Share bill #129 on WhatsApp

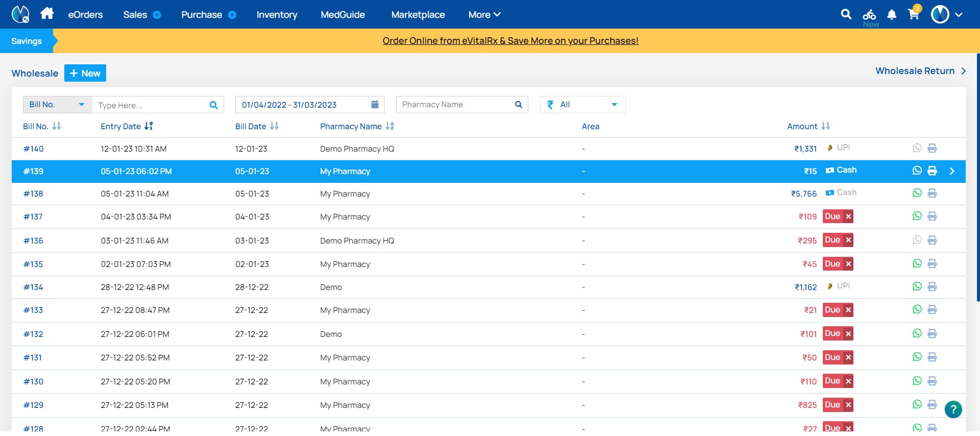click(x=917, y=404)
